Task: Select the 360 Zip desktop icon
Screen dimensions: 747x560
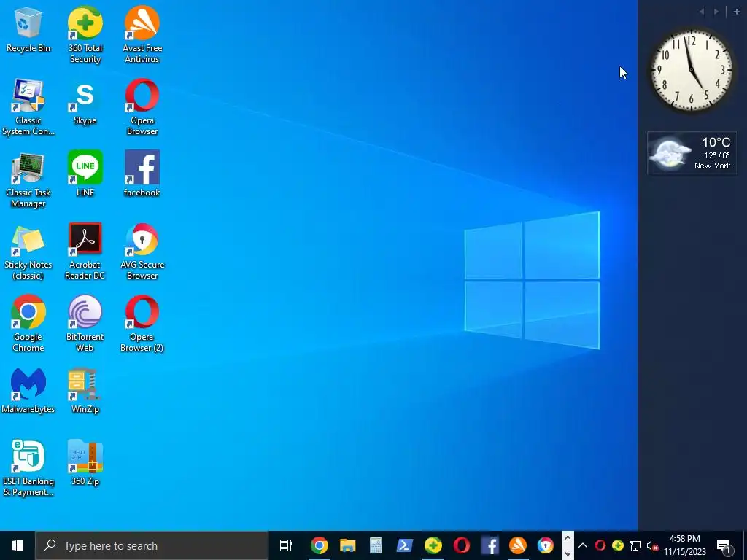Action: point(85,463)
